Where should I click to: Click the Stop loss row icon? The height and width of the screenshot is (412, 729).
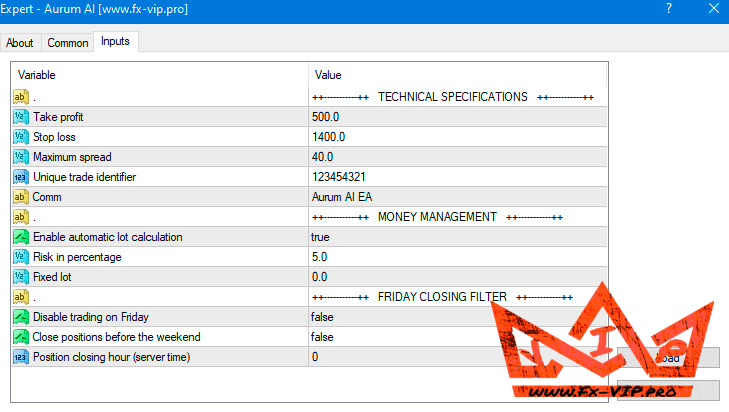(x=21, y=137)
